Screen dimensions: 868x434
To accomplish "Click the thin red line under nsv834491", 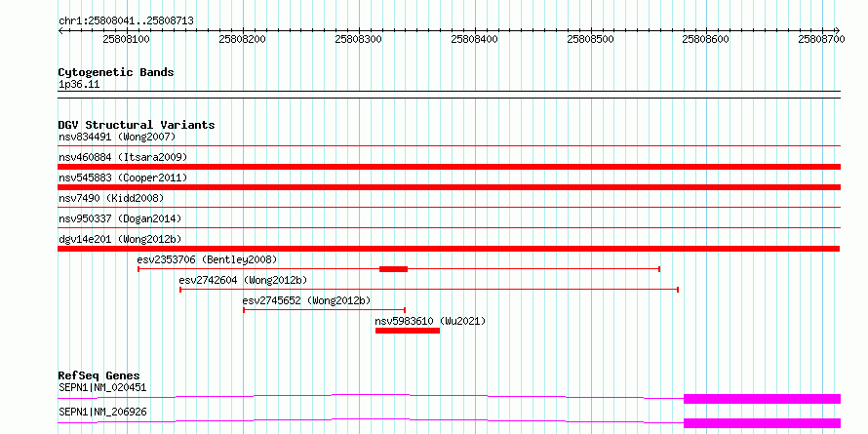I will coord(449,146).
